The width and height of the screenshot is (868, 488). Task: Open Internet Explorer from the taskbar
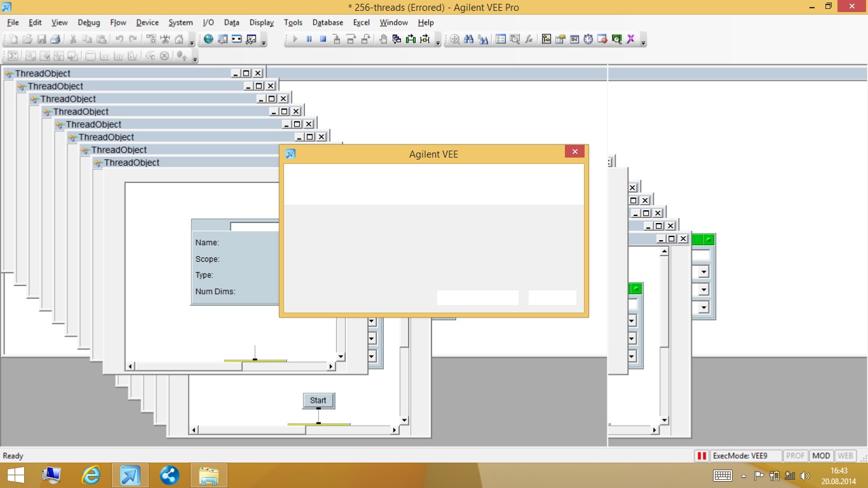[92, 475]
